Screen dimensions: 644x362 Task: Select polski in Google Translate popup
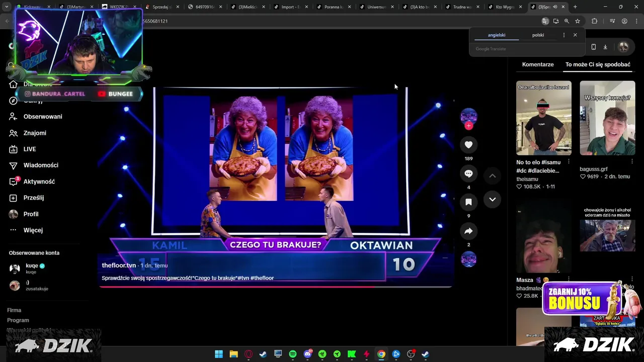(538, 35)
